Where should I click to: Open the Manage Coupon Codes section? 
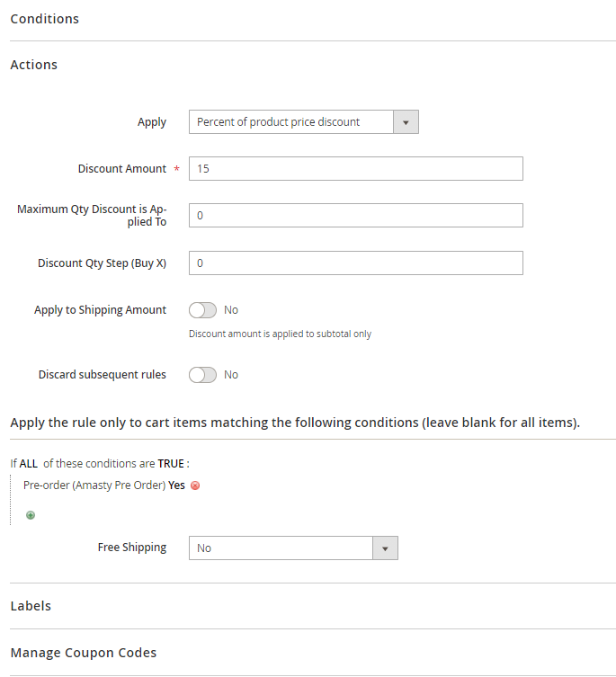(x=84, y=653)
